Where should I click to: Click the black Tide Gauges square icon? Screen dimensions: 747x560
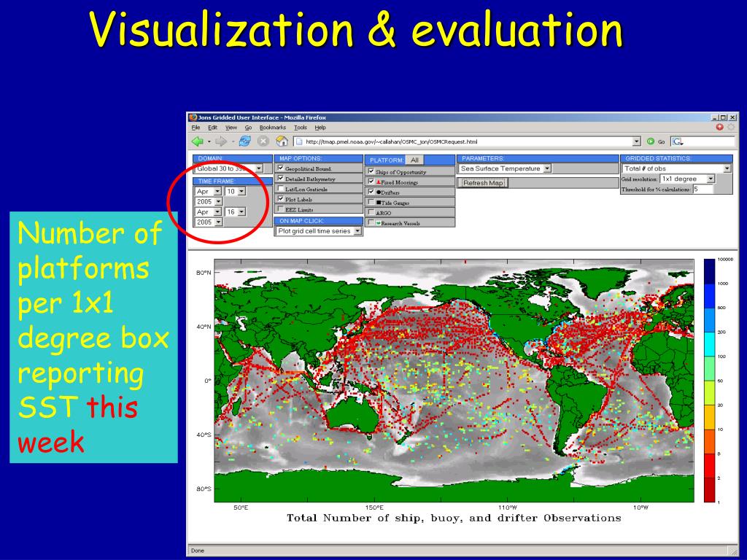tap(379, 203)
